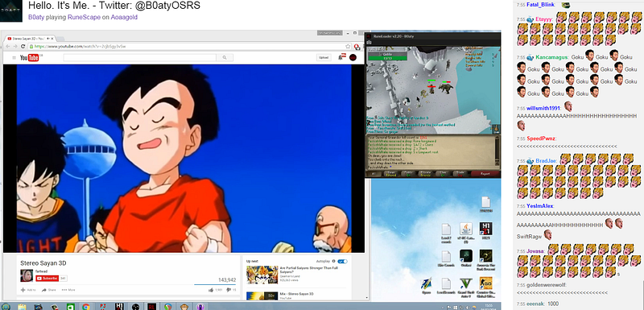Viewport: 644px width, 310px height.
Task: Click the Autoplay info icon
Action: (x=333, y=261)
